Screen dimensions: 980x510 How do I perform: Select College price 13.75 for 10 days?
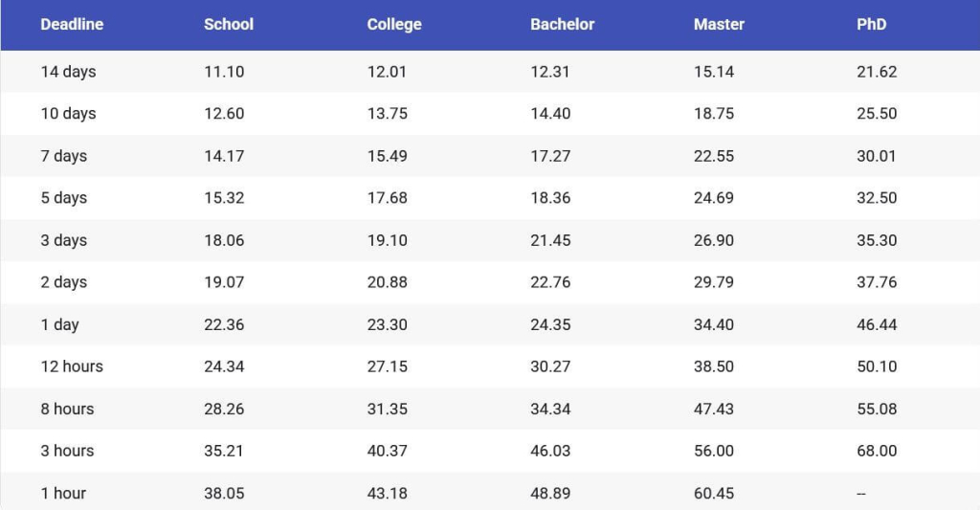[388, 114]
